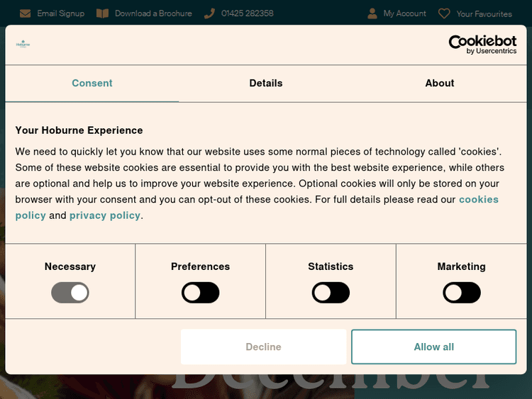Click the Cookiebot by Usercentrics logo
The height and width of the screenshot is (399, 532).
tap(482, 45)
